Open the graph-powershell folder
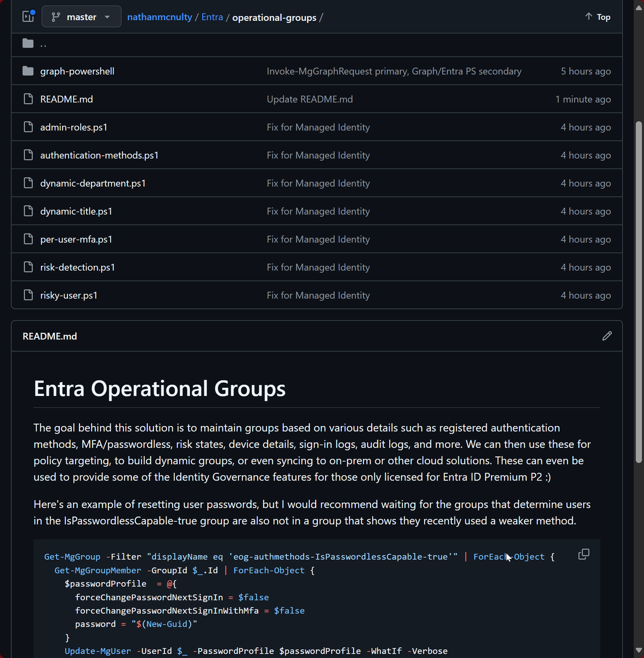 pyautogui.click(x=77, y=71)
